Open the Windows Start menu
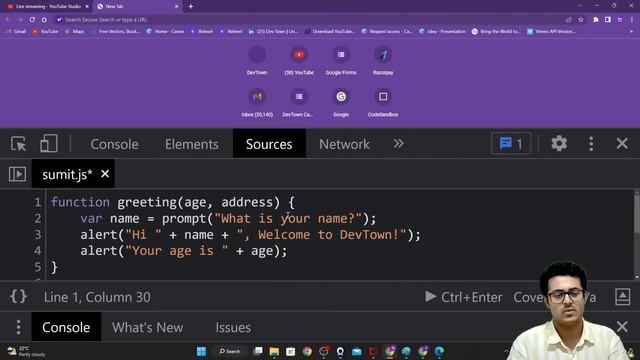Screen dimensions: 640x360 tap(202, 351)
